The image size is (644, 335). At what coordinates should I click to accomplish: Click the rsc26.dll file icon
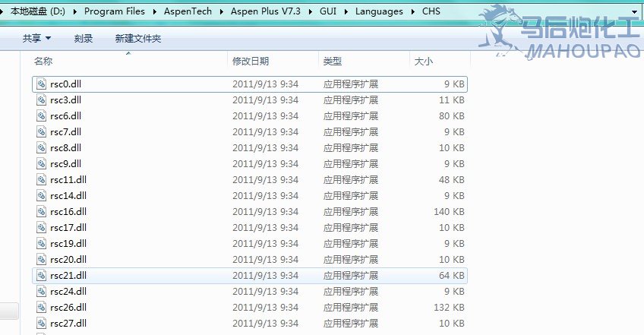tap(41, 308)
